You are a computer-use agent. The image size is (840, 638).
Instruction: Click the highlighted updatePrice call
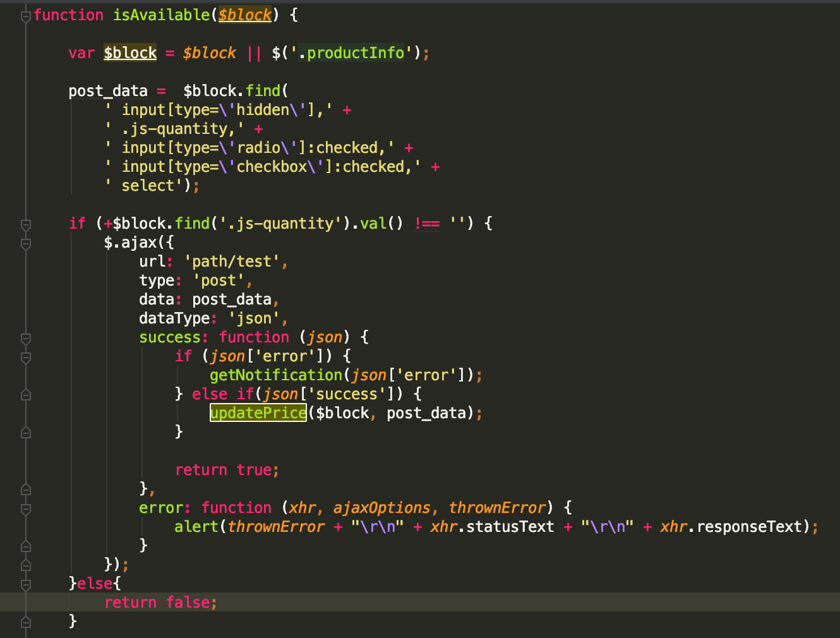[x=258, y=413]
